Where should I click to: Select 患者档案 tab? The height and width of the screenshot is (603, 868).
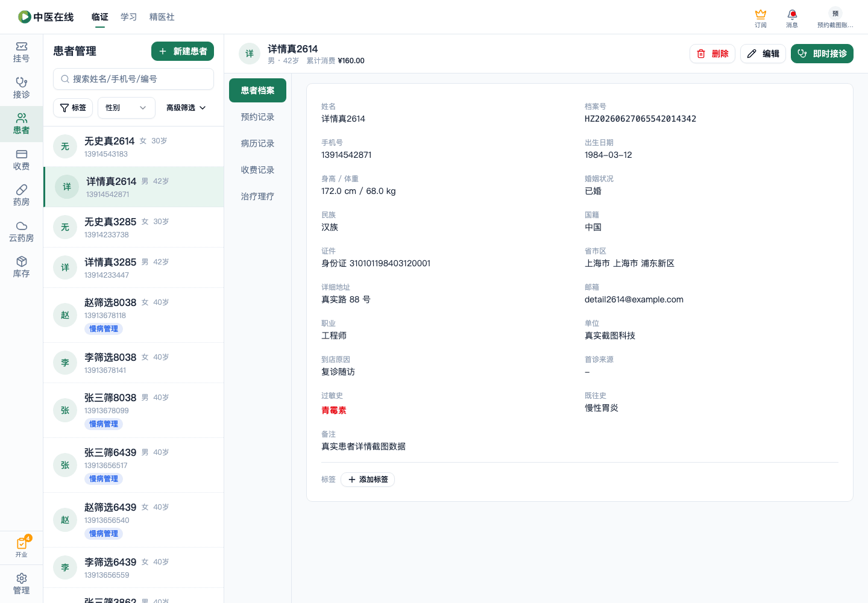[257, 90]
